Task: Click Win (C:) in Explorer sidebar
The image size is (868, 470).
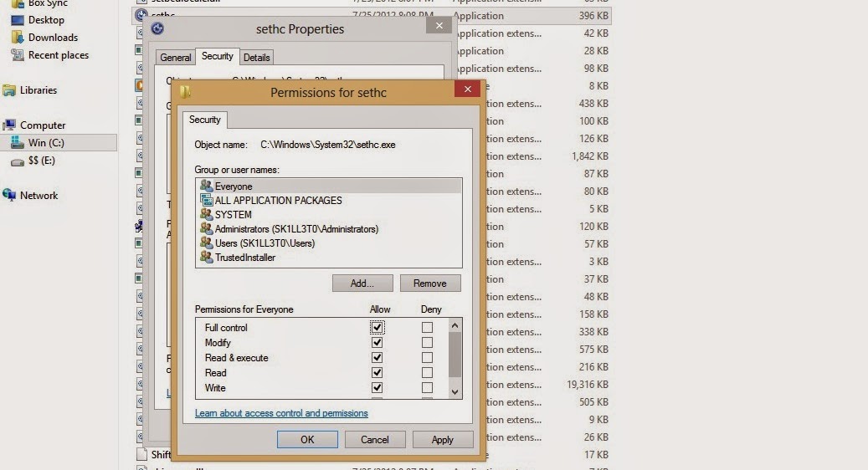Action: pyautogui.click(x=46, y=143)
